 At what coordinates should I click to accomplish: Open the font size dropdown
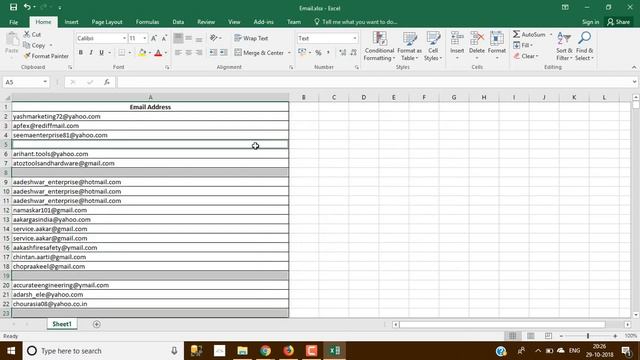144,38
